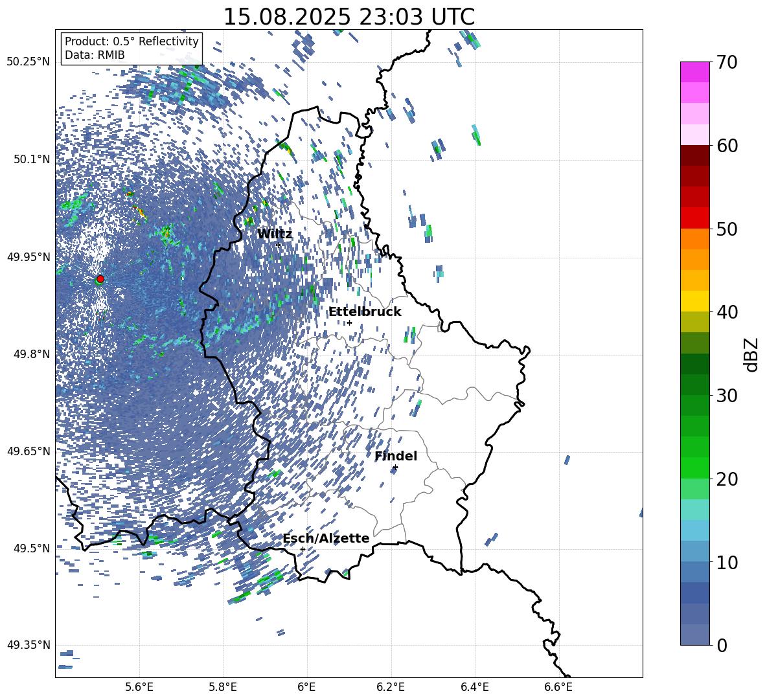Pick the orange colorbar swatch below 50
The width and height of the screenshot is (767, 700).
pos(695,239)
